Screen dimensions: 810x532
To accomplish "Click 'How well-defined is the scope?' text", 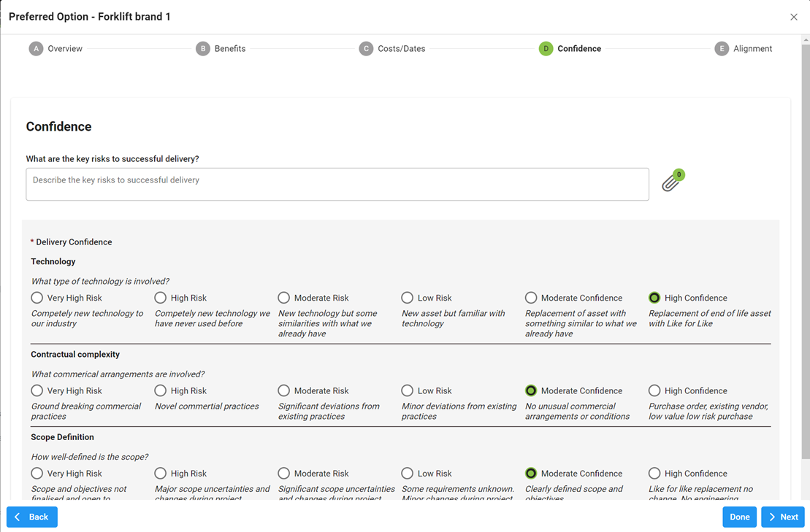I will pyautogui.click(x=90, y=457).
